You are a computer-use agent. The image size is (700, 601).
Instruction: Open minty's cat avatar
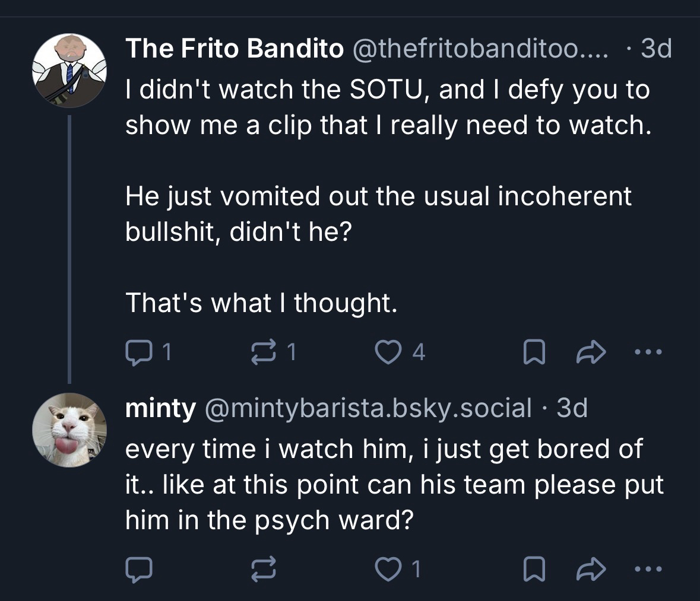[x=69, y=430]
